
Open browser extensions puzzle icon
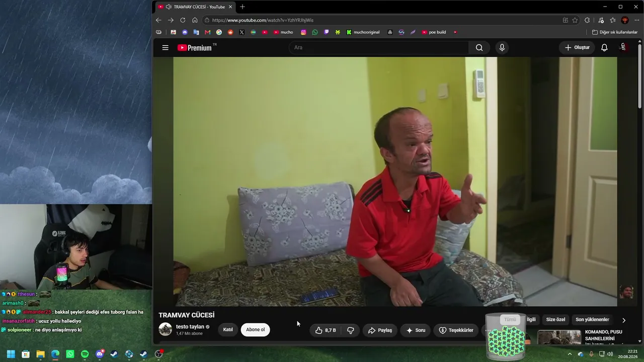(x=587, y=20)
